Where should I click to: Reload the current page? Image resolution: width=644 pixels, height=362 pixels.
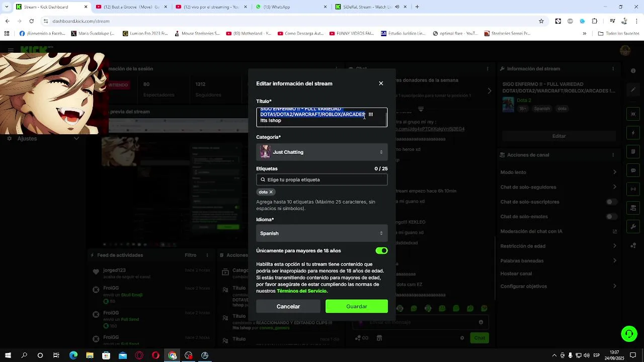coord(31,21)
